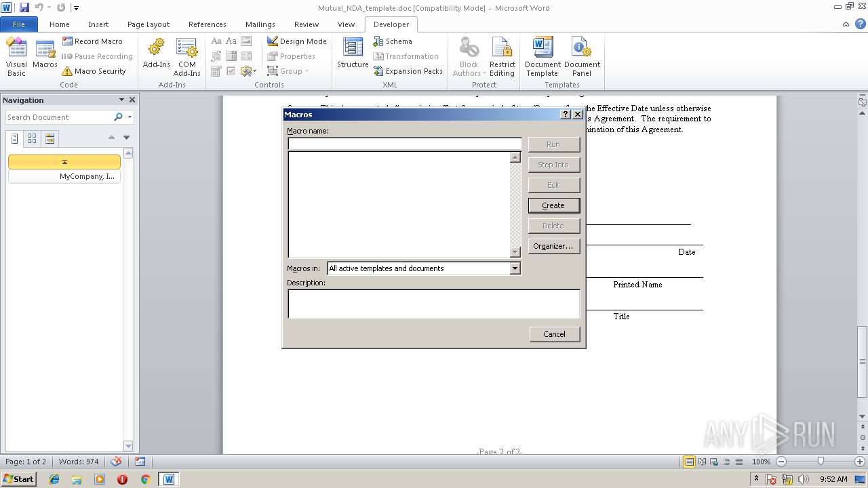Jump to document top in Navigation list
The width and height of the screenshot is (868, 488).
(x=64, y=162)
